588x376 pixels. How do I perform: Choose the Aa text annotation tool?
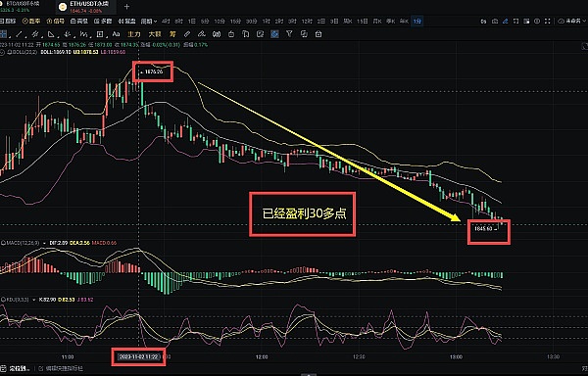116,34
